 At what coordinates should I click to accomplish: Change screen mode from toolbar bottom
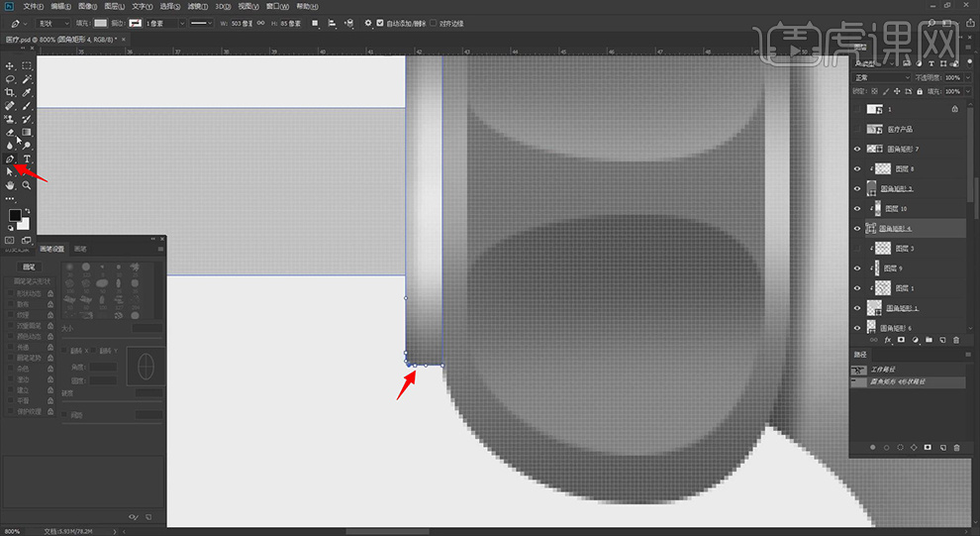tap(27, 240)
